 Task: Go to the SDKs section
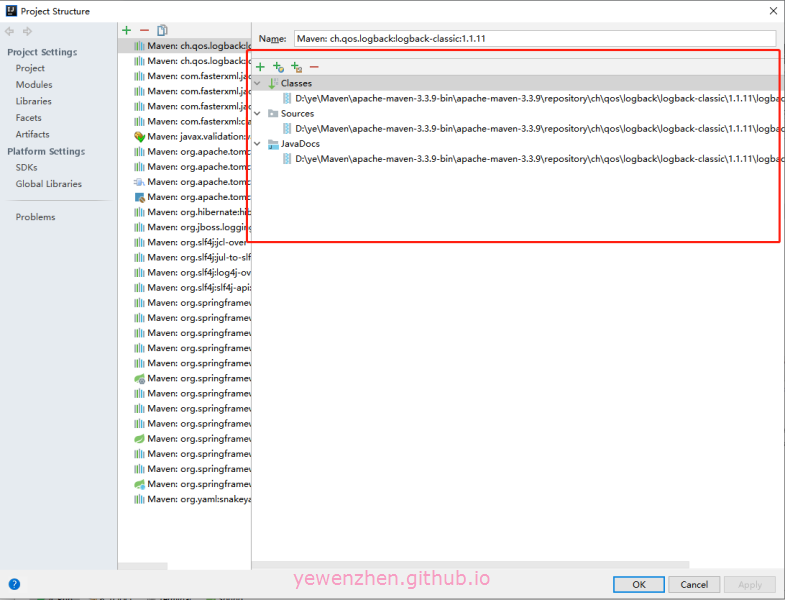26,168
